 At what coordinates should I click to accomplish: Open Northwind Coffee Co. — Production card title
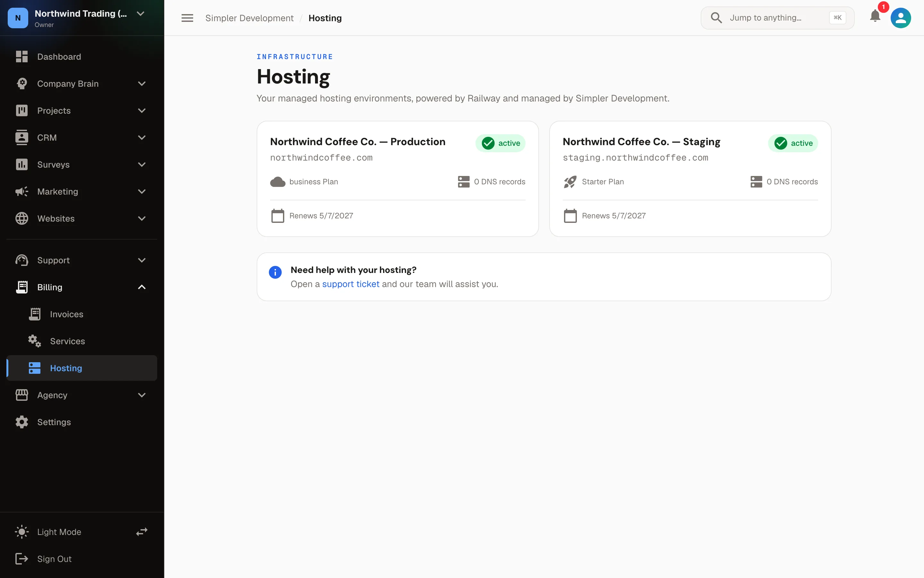coord(358,142)
